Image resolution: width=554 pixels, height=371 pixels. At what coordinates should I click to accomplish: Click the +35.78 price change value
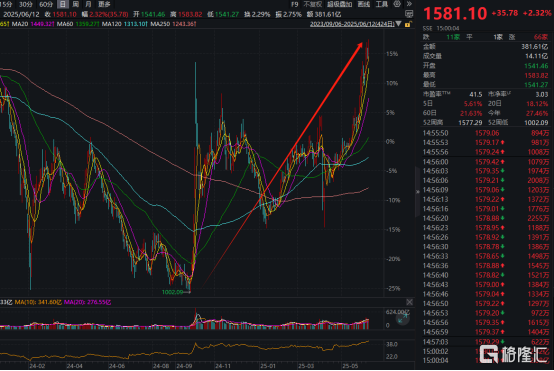(x=505, y=13)
